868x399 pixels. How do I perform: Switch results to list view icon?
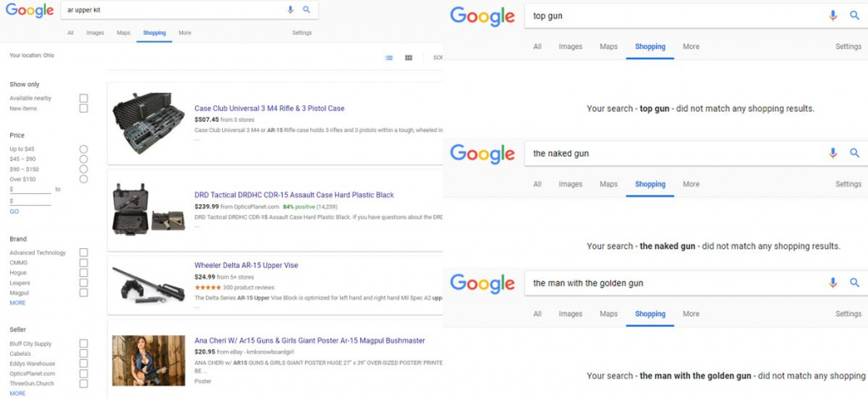(x=389, y=58)
